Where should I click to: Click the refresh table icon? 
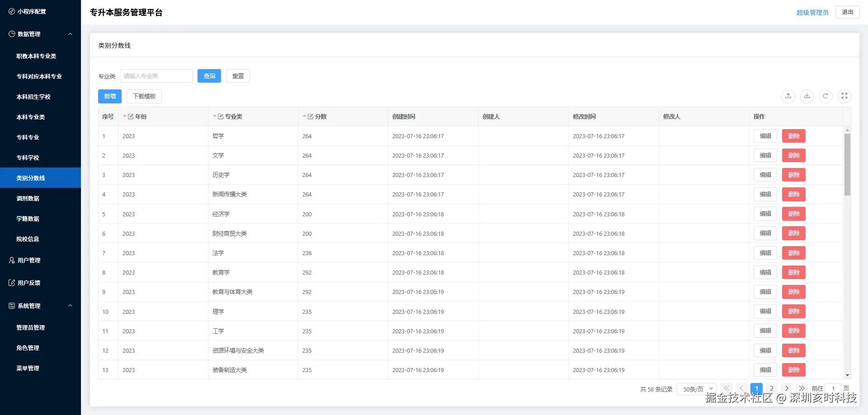pyautogui.click(x=826, y=96)
